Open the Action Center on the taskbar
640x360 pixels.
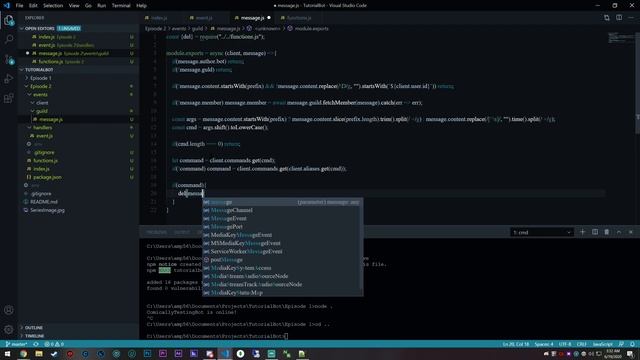(630, 354)
